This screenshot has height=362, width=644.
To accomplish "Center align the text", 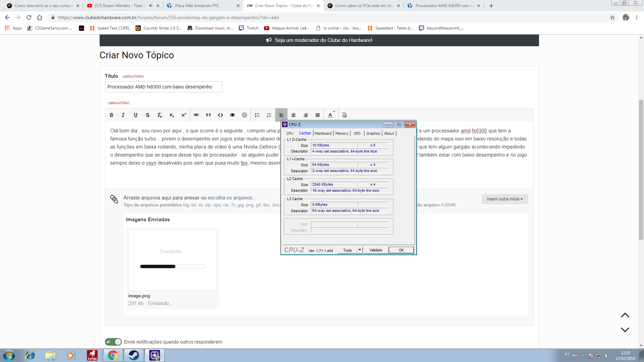I will pos(293,115).
